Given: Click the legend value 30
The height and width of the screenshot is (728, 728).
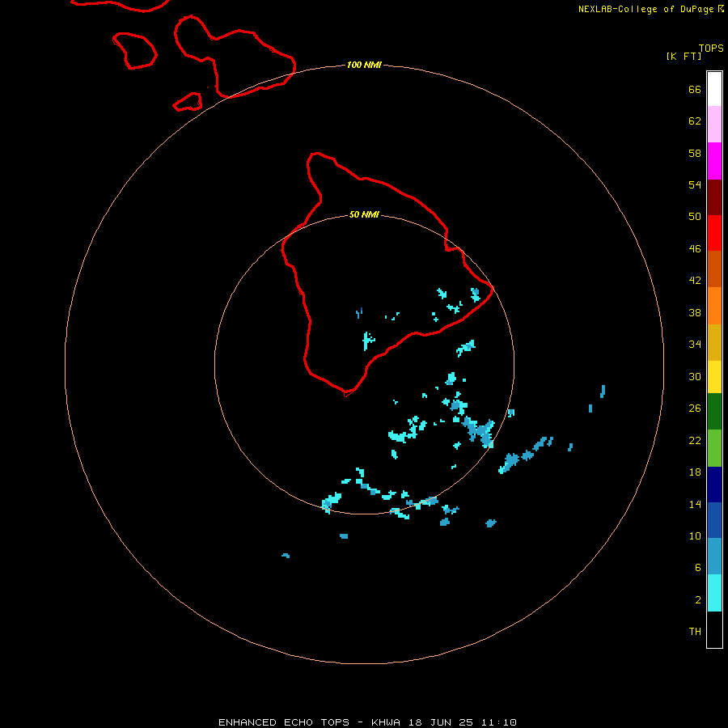Looking at the screenshot, I should 695,376.
